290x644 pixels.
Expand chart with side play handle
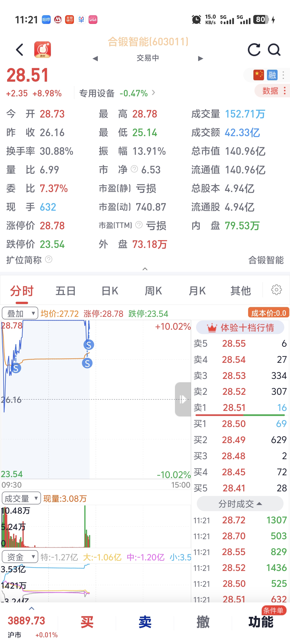tap(183, 399)
